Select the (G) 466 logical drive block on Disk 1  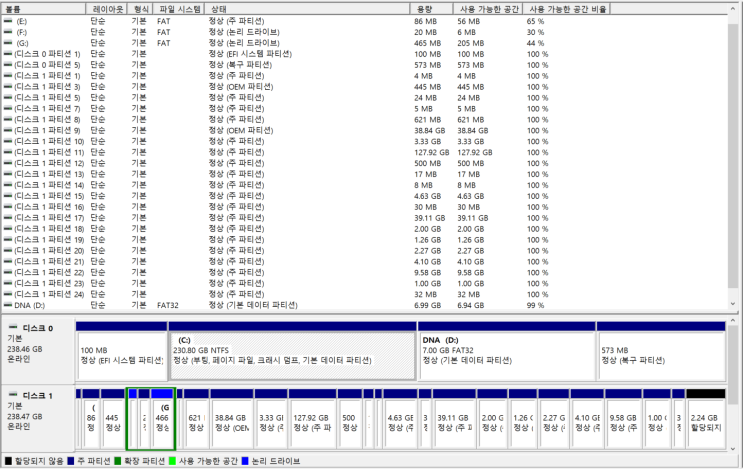pyautogui.click(x=163, y=418)
